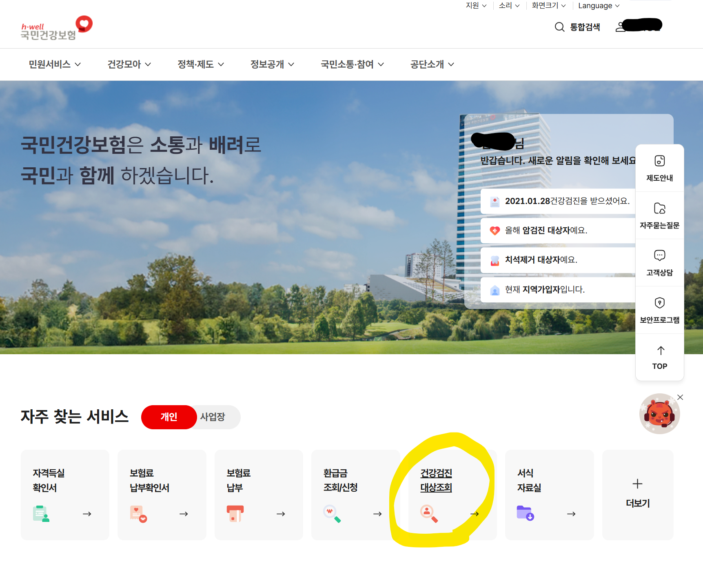Image resolution: width=703 pixels, height=588 pixels.
Task: Click the 더보기 card button
Action: 637,493
